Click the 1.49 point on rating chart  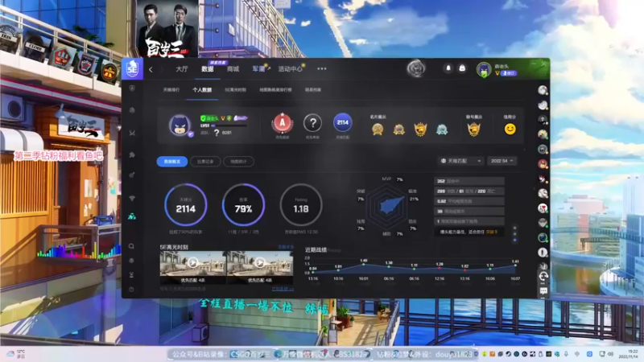(364, 265)
